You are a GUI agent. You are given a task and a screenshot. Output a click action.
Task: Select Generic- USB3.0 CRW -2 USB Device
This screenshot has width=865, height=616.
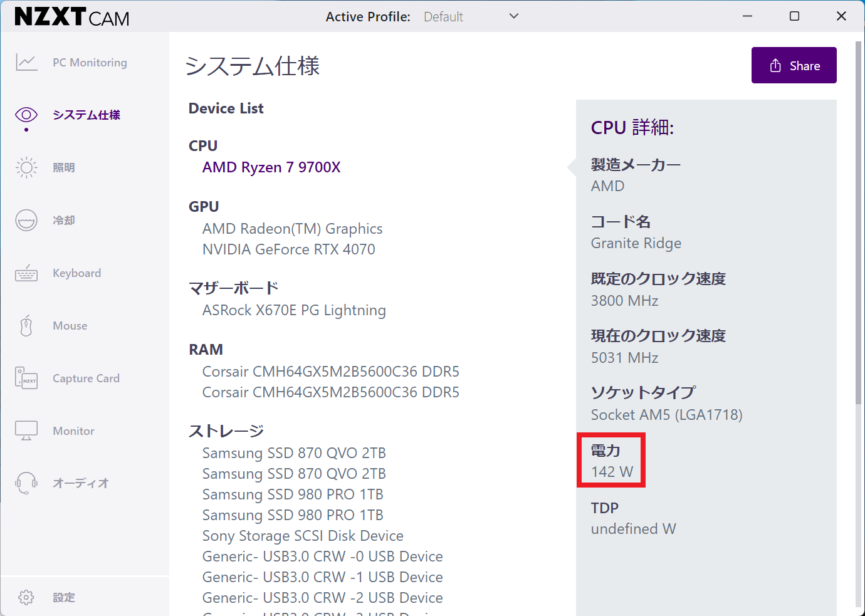[x=322, y=598]
